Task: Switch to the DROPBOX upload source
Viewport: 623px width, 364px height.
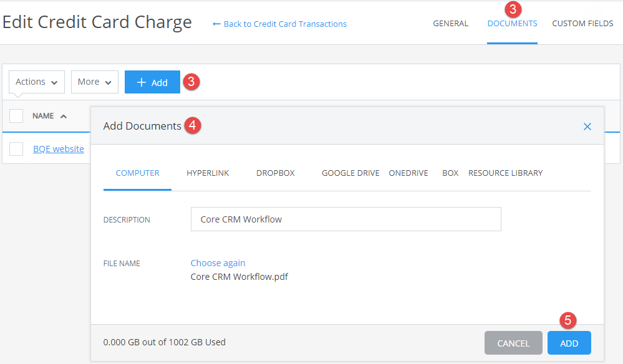Action: click(x=275, y=173)
